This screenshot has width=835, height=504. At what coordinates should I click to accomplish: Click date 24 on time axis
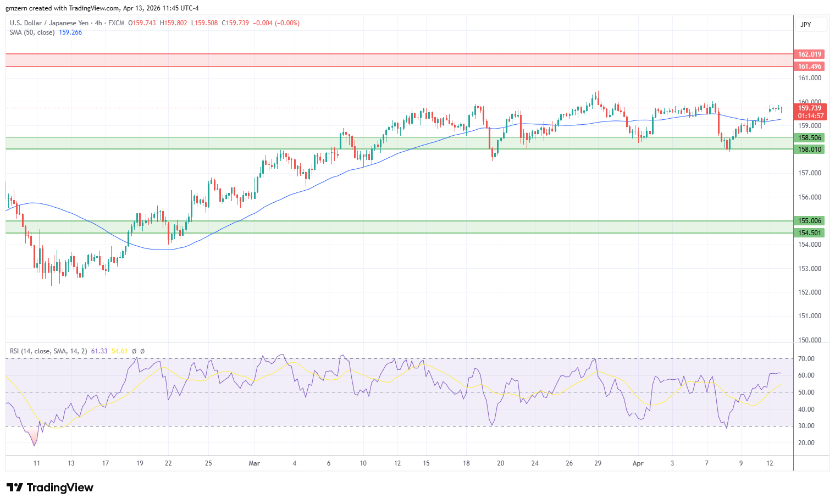click(x=535, y=463)
